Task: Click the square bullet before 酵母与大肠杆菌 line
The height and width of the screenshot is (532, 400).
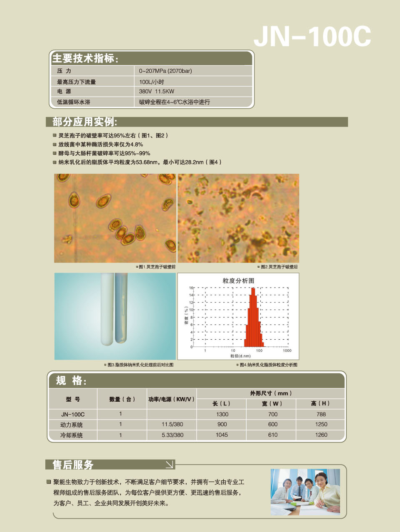Action: (x=54, y=153)
